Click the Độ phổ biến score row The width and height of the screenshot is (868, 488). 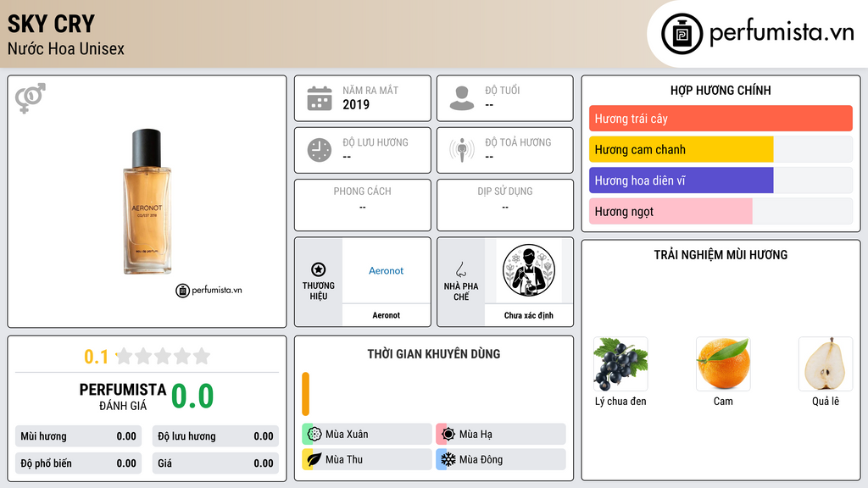pyautogui.click(x=78, y=463)
